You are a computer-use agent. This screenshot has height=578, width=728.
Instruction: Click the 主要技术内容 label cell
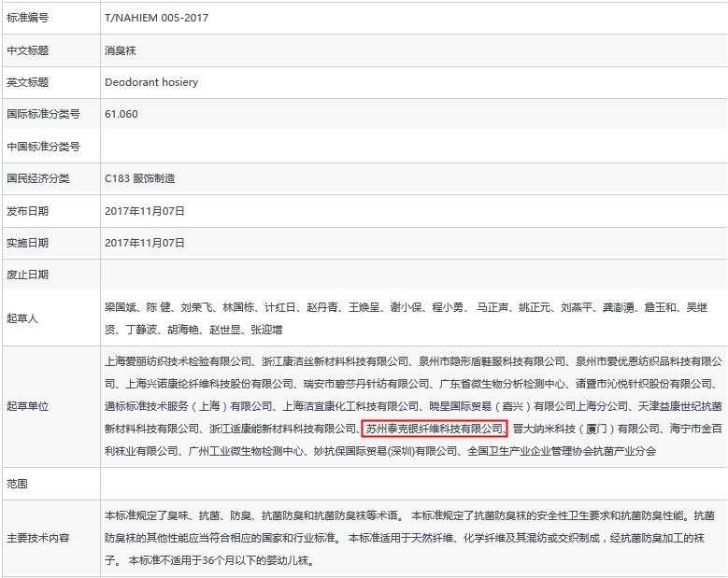[x=38, y=538]
